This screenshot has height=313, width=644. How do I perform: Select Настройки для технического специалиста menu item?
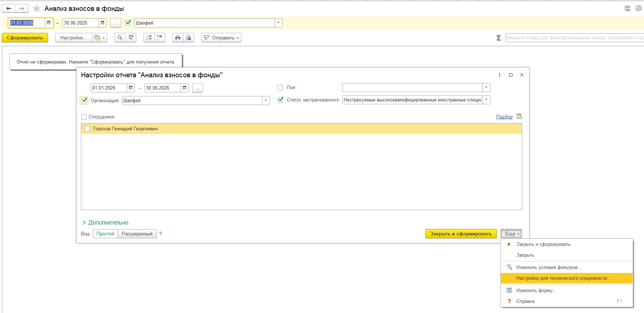(563, 278)
